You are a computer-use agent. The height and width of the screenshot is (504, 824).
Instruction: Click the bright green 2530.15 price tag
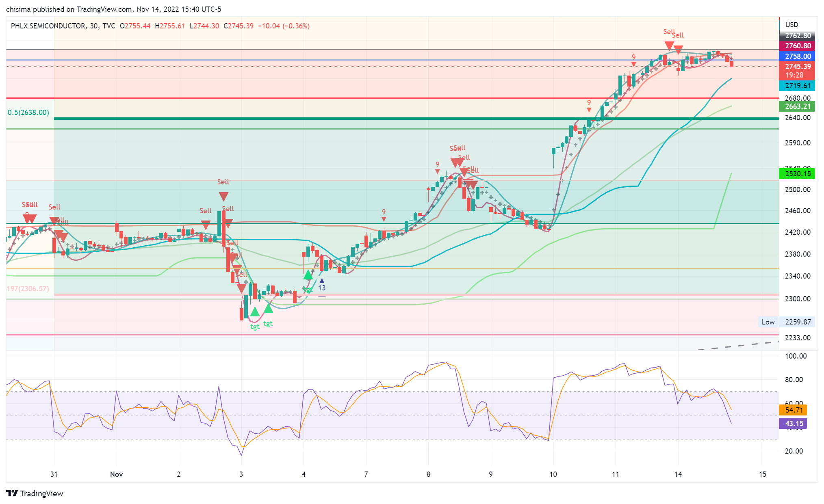click(x=798, y=174)
